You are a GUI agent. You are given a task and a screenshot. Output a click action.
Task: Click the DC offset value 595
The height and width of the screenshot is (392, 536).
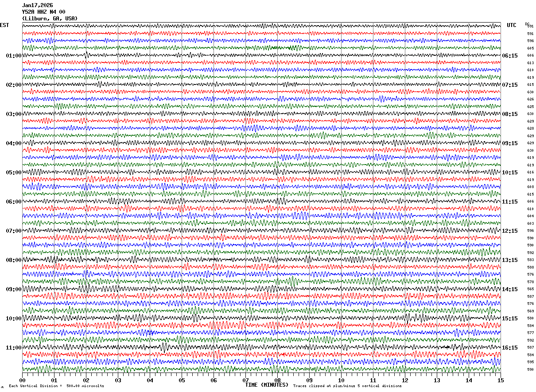[x=530, y=362]
